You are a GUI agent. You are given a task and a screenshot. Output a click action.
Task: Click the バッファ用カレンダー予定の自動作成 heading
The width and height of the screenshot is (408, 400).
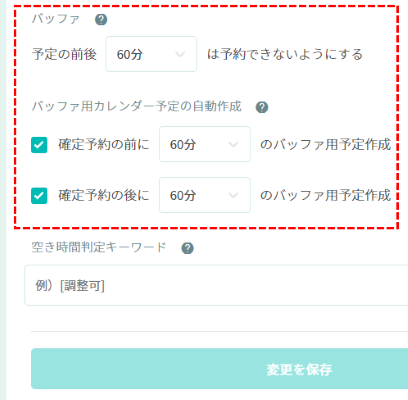[x=137, y=107]
